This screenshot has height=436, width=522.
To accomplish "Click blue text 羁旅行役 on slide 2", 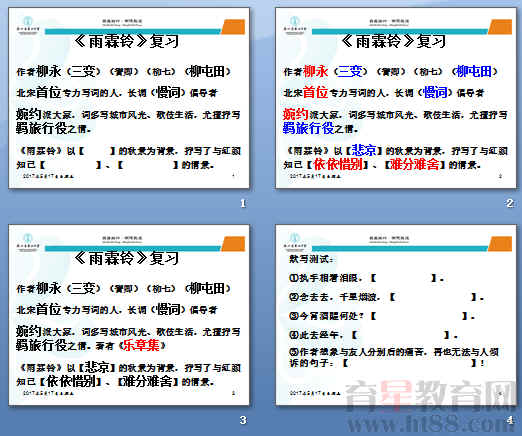I will click(x=308, y=128).
